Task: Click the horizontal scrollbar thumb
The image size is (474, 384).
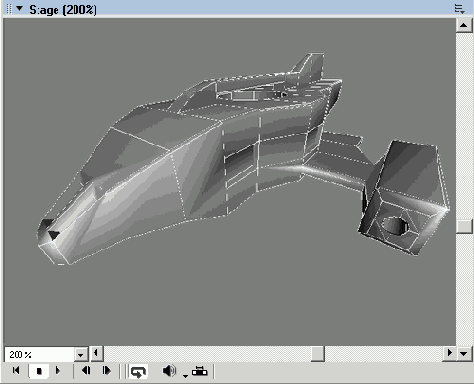Action: point(318,354)
